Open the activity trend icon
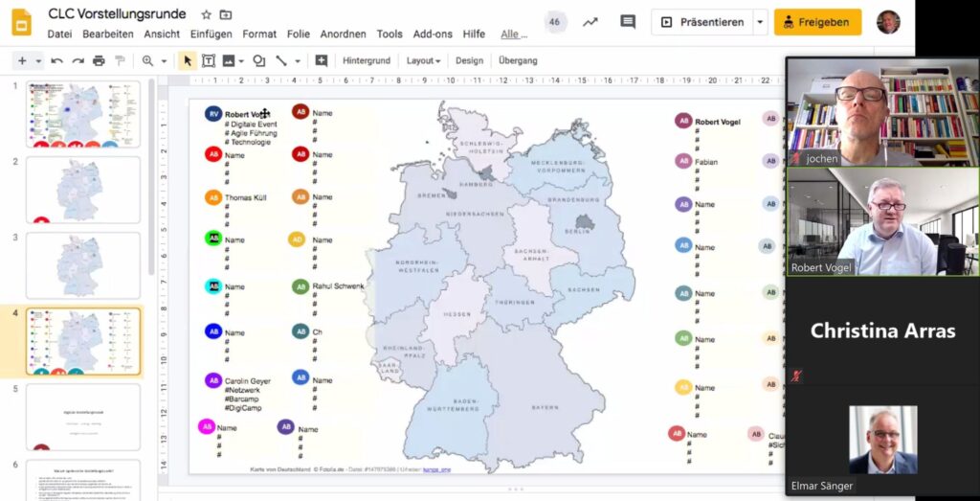This screenshot has width=980, height=501. click(590, 22)
